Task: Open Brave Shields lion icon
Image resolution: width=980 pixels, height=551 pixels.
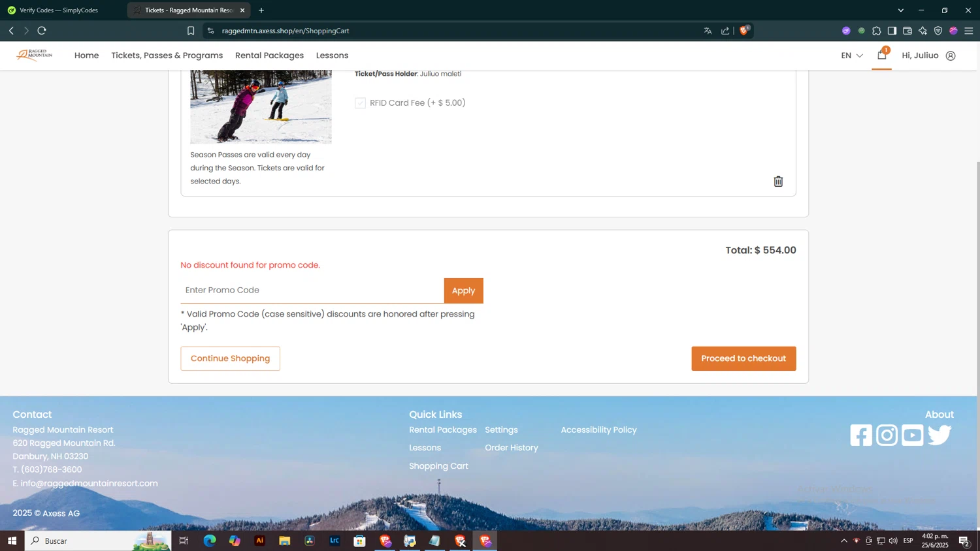Action: click(744, 30)
